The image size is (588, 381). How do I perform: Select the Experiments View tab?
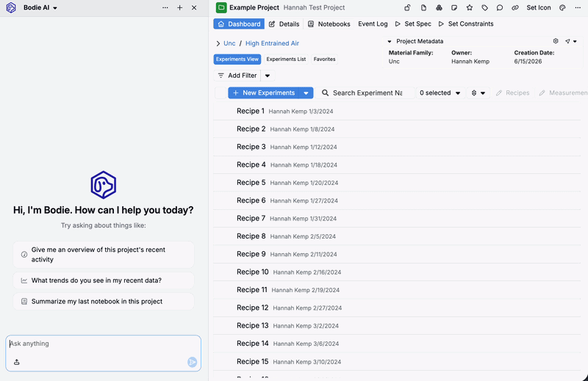pos(237,59)
